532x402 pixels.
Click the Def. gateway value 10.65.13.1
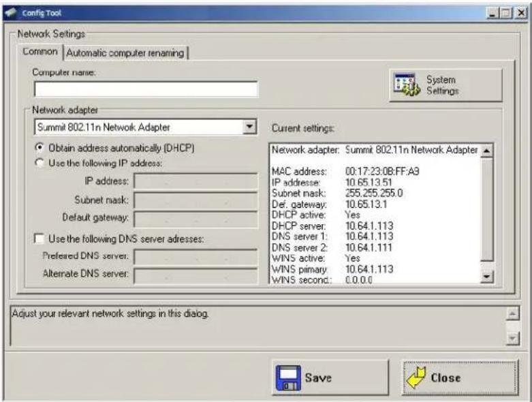(x=366, y=204)
